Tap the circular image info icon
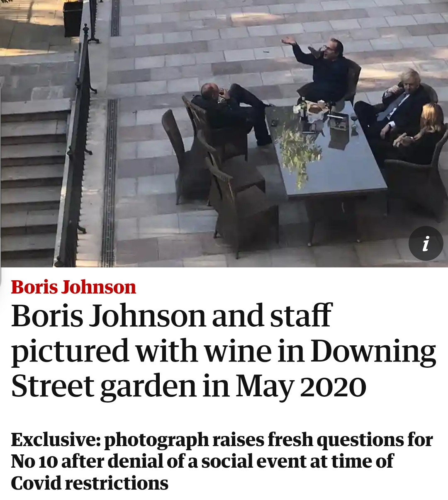The height and width of the screenshot is (500, 448). pos(426,243)
